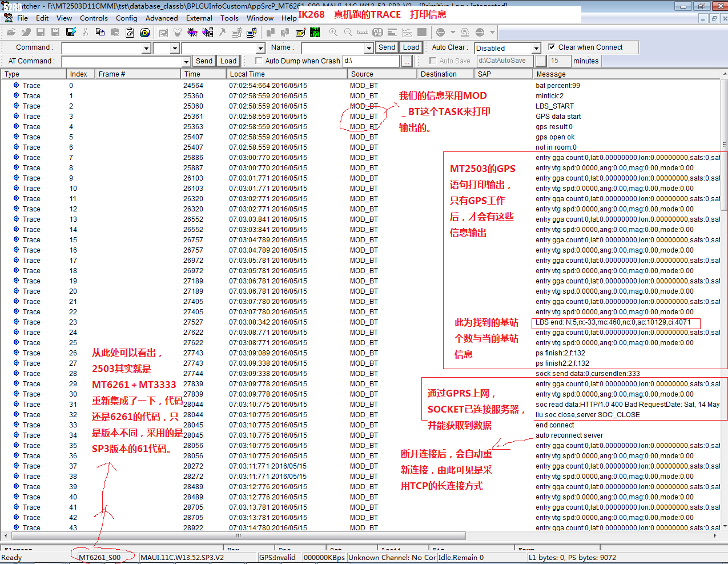Viewport: 728px width, 564px height.
Task: Open the Controls menu
Action: tap(94, 18)
